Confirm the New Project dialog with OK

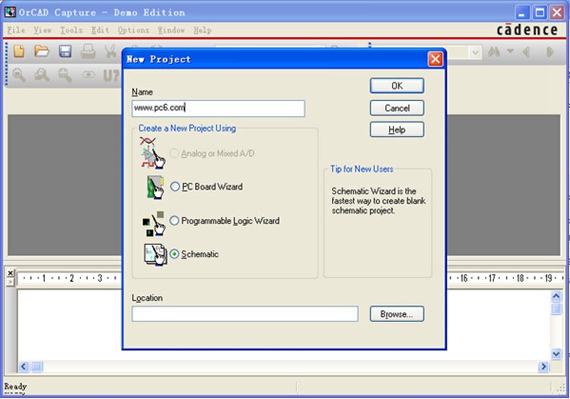click(397, 86)
